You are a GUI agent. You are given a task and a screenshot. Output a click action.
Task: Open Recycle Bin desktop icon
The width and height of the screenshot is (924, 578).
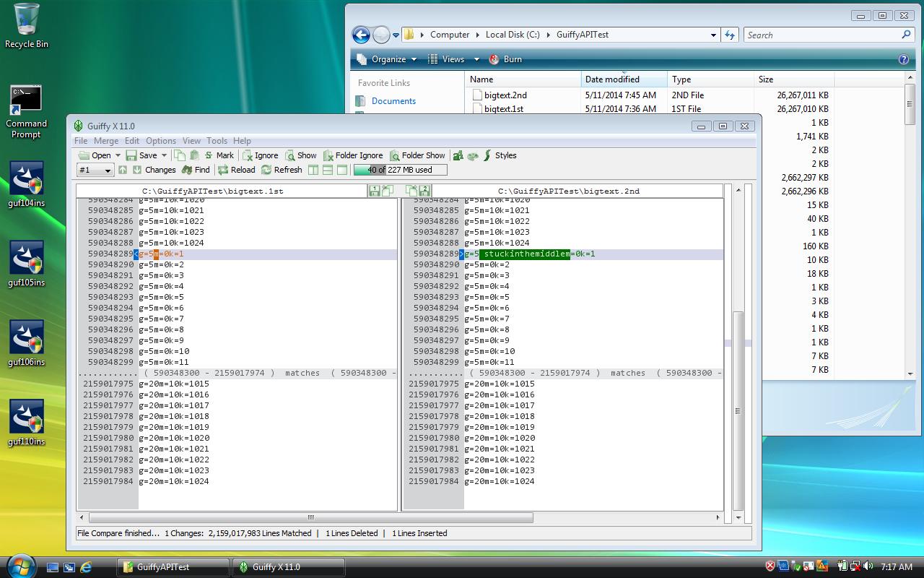click(x=27, y=26)
